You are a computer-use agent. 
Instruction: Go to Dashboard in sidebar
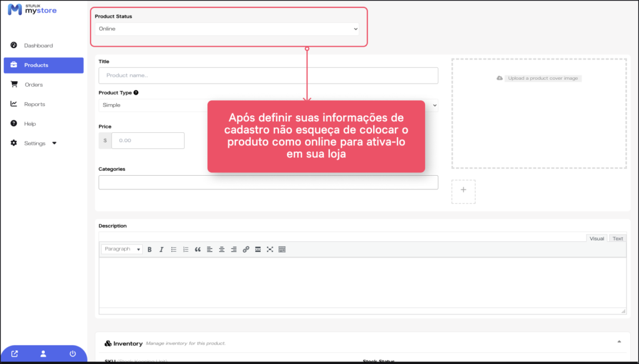[38, 45]
